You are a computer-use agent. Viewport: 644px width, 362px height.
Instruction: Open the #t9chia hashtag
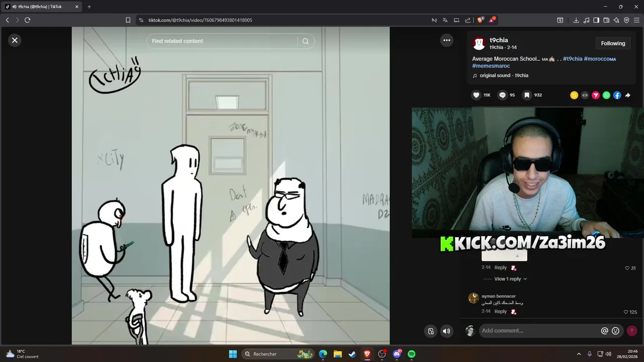pos(573,59)
